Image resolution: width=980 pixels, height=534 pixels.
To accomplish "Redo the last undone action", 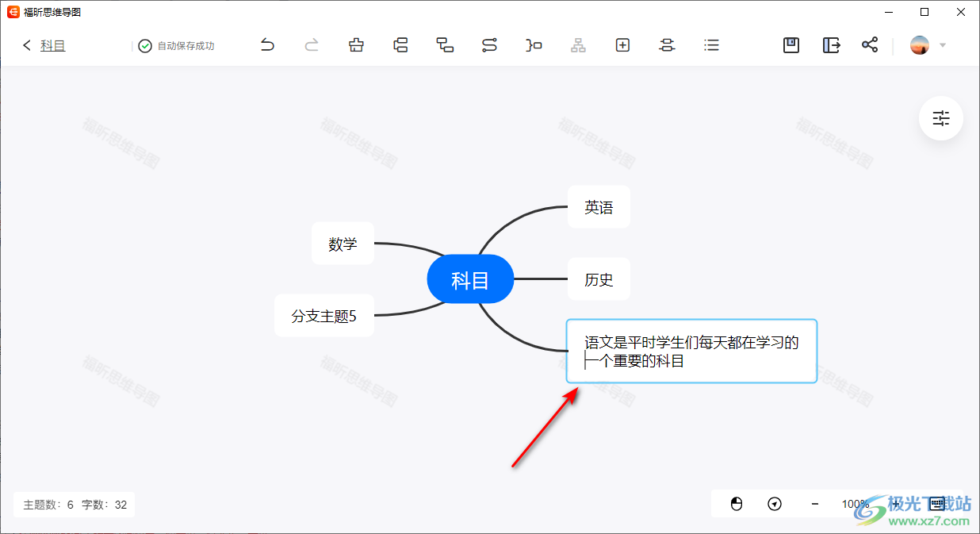I will click(312, 45).
